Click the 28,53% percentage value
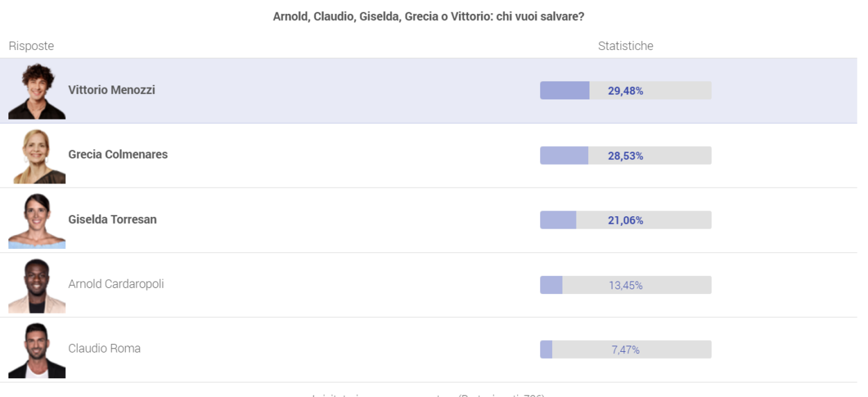868x397 pixels. click(x=626, y=156)
